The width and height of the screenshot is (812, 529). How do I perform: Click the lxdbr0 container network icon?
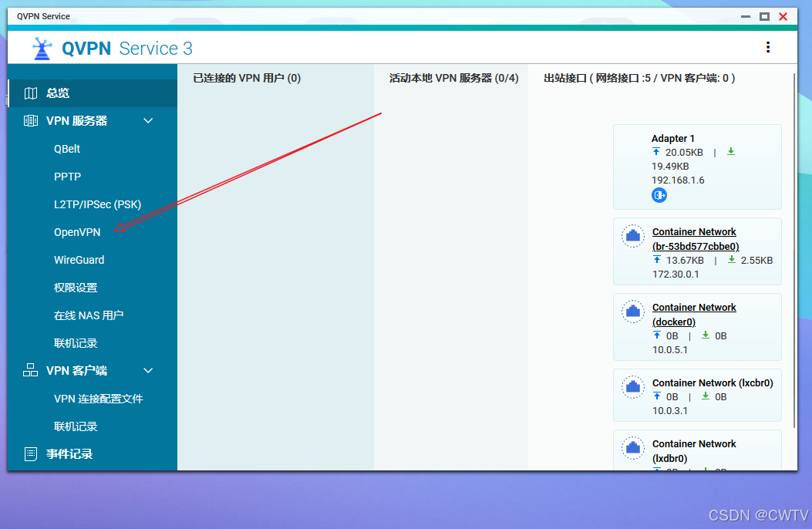(x=633, y=448)
